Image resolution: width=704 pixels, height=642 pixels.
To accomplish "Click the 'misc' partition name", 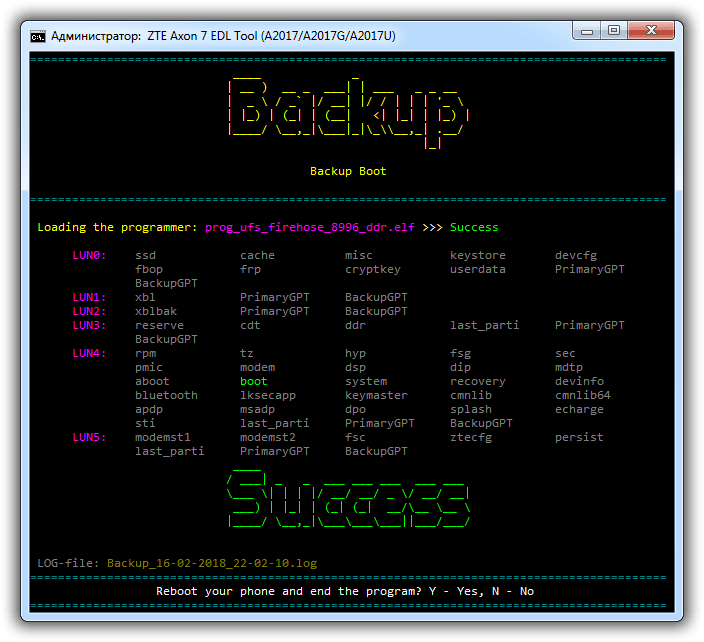I will (359, 255).
